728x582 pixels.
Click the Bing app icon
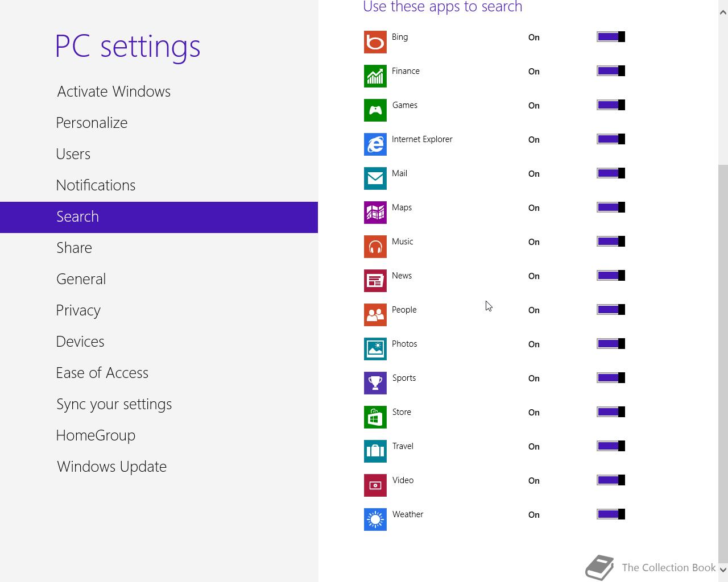(375, 42)
